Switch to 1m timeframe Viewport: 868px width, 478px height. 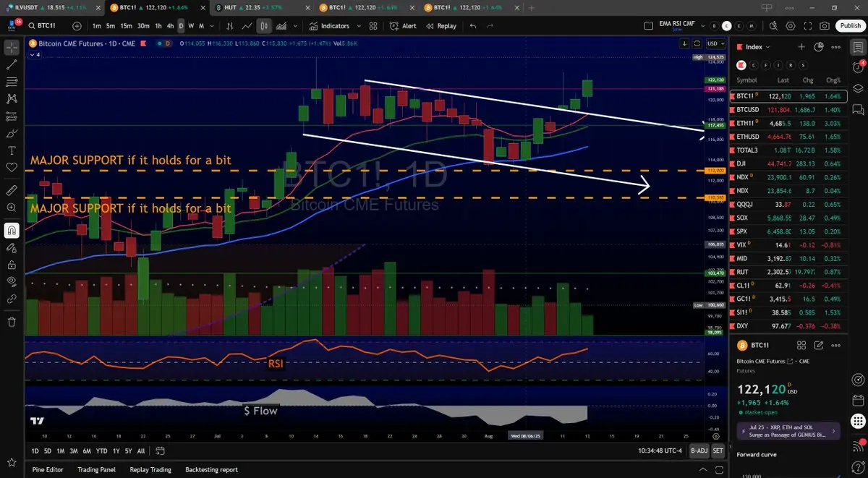coord(97,26)
